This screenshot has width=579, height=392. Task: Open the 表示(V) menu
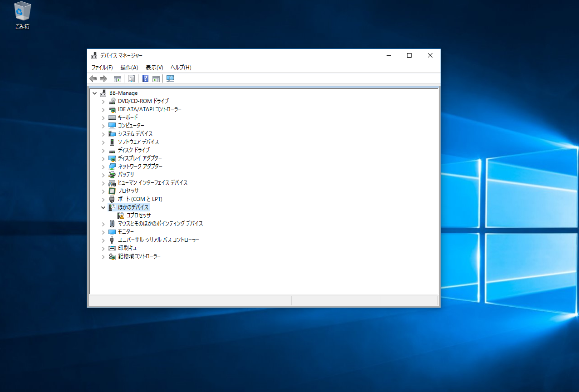tap(154, 68)
